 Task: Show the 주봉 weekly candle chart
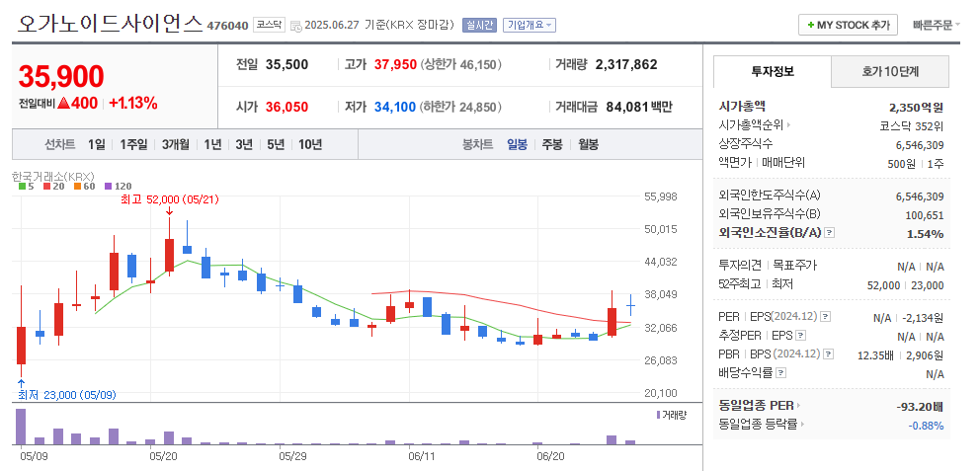552,145
